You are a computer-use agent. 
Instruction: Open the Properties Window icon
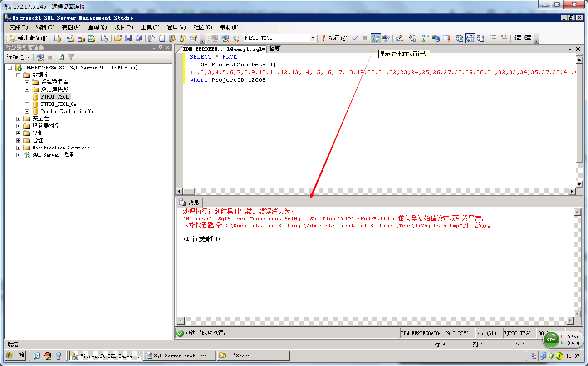pos(194,38)
